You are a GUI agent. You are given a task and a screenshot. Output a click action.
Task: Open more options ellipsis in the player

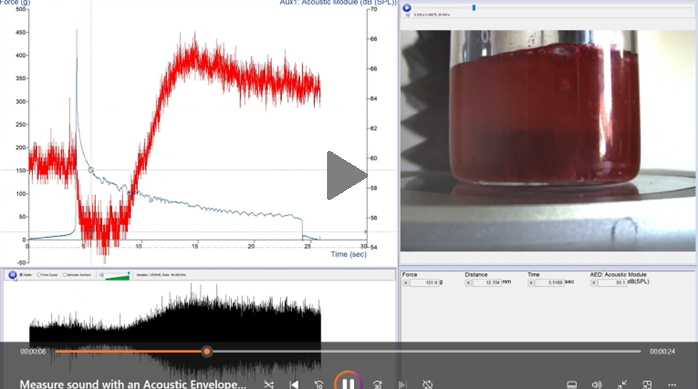(672, 385)
